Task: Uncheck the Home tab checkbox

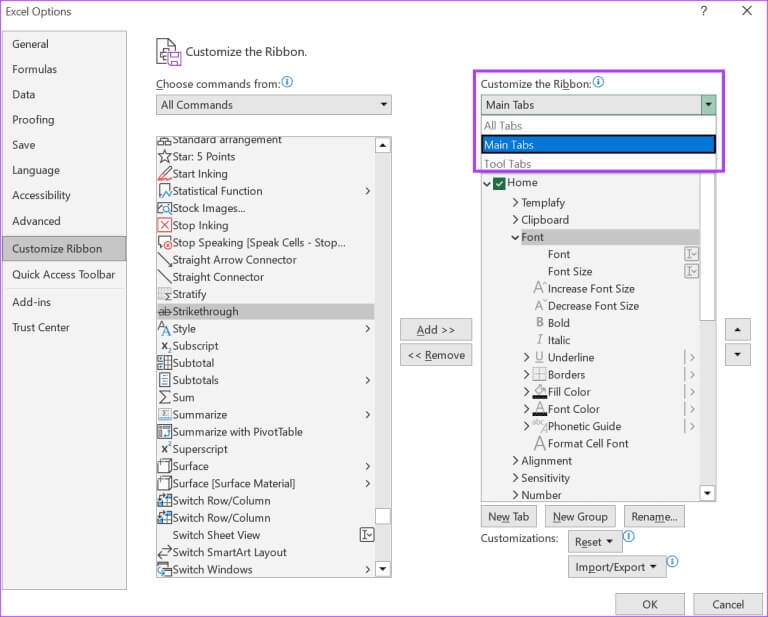Action: tap(499, 183)
